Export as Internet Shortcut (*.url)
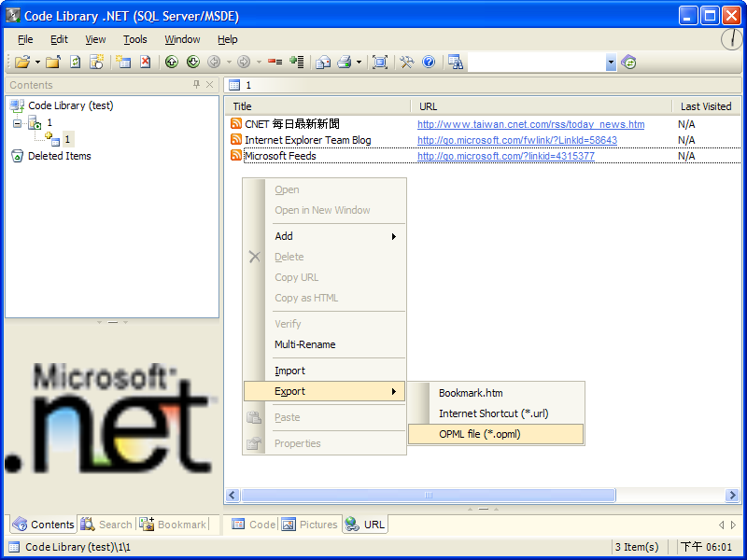Screen dimensions: 747x560 496,413
